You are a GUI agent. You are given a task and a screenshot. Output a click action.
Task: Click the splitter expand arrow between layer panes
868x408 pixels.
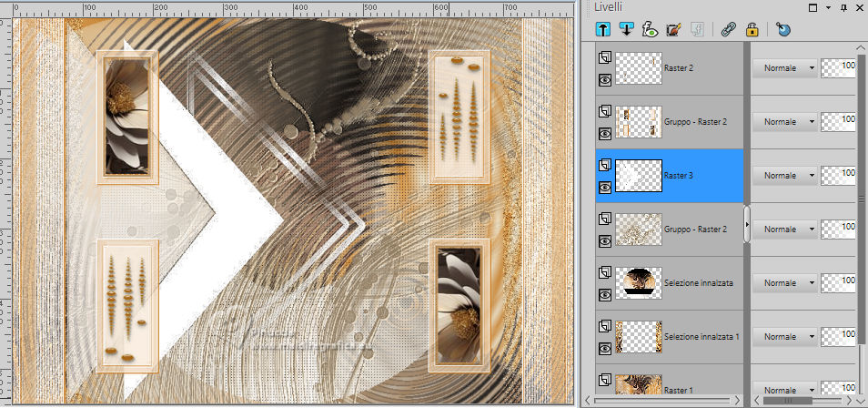coord(747,225)
